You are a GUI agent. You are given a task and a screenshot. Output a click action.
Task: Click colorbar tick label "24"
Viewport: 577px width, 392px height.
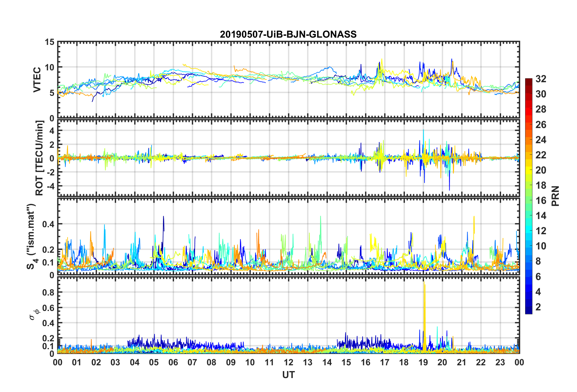pyautogui.click(x=541, y=140)
